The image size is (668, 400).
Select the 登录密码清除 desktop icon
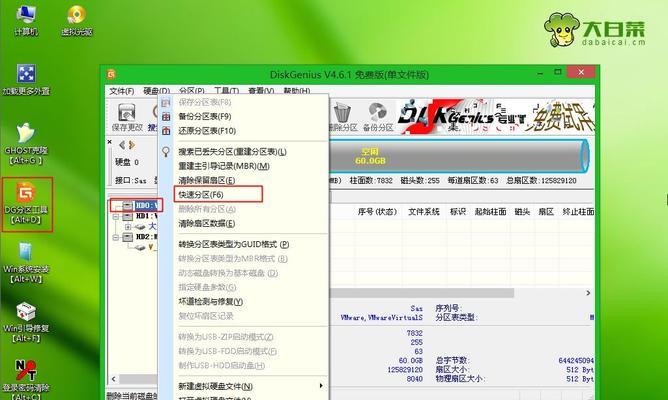tap(26, 380)
